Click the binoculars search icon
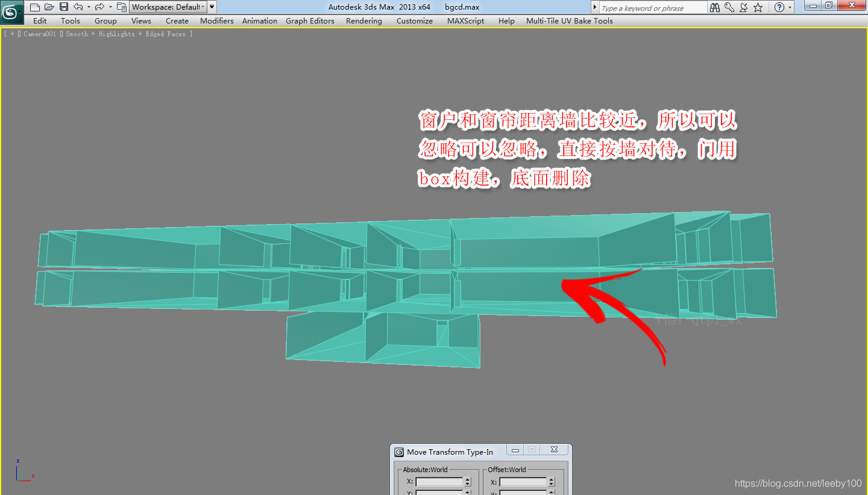The height and width of the screenshot is (495, 868). coord(715,7)
